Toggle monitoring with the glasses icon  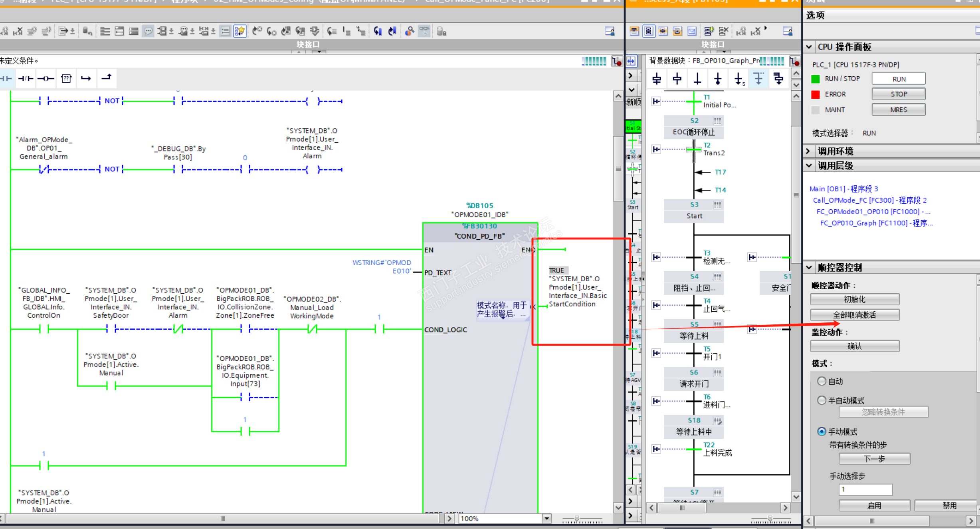tap(424, 31)
